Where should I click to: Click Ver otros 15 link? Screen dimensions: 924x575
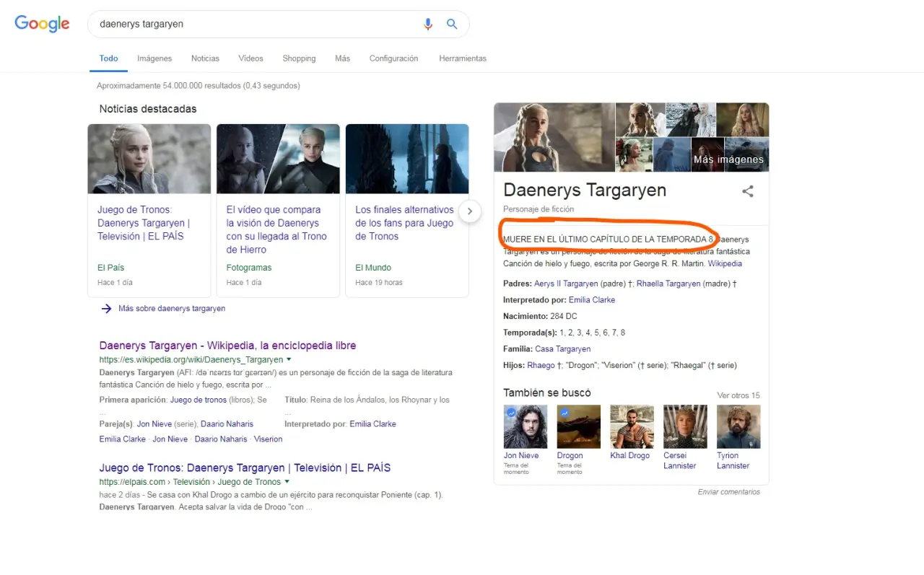(x=738, y=395)
